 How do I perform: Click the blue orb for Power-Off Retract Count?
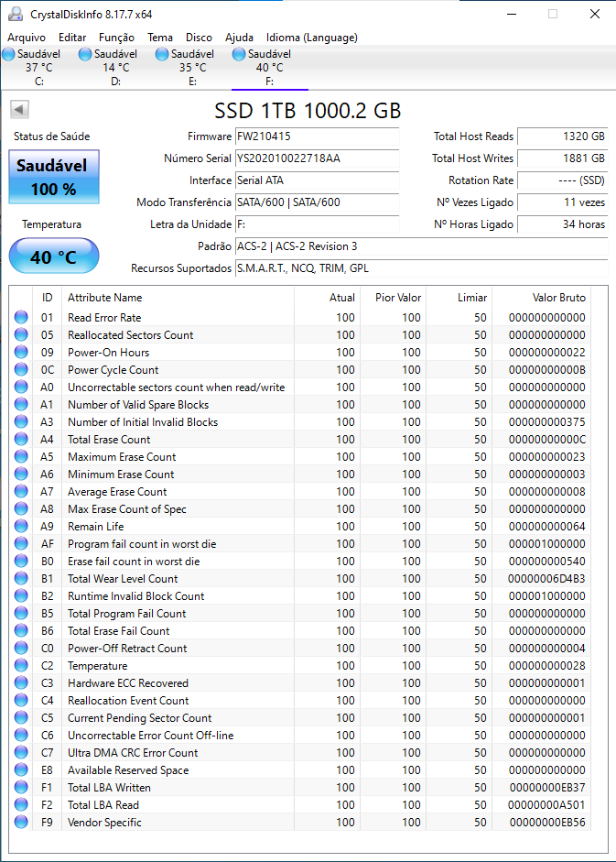pyautogui.click(x=21, y=649)
